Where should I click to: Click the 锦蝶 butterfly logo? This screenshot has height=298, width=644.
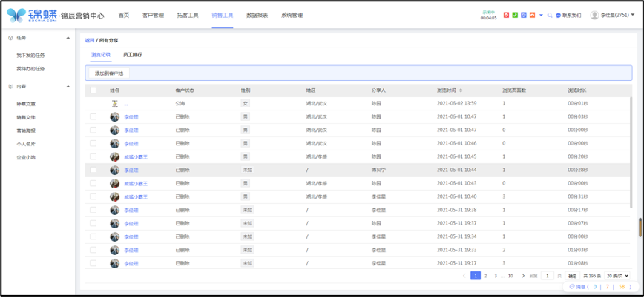(16, 15)
